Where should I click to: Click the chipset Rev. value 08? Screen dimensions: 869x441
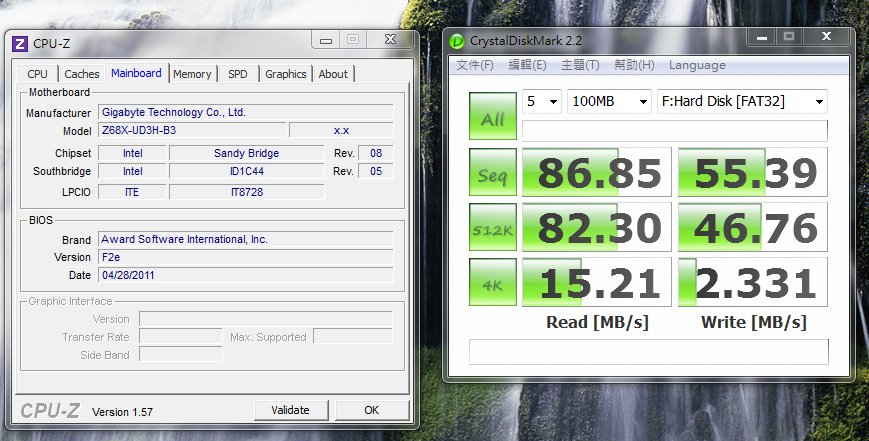376,153
